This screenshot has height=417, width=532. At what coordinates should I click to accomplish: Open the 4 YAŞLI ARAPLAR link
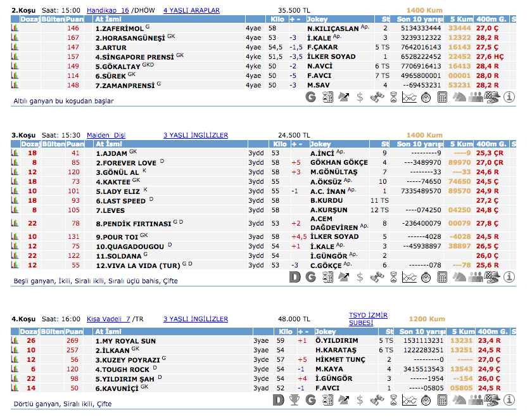point(191,11)
